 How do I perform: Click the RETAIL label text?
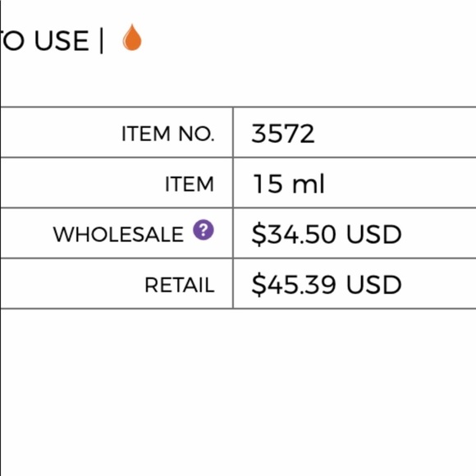tap(180, 285)
